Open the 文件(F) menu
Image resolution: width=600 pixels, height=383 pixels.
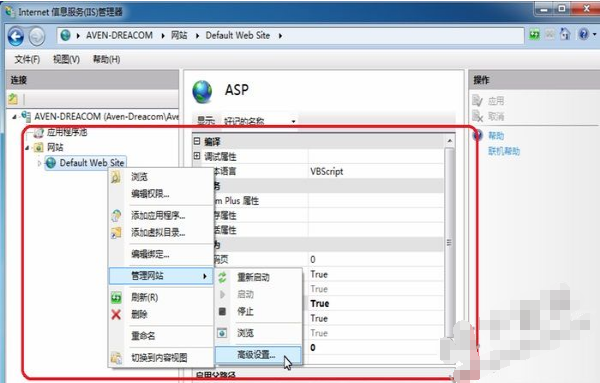[x=27, y=59]
